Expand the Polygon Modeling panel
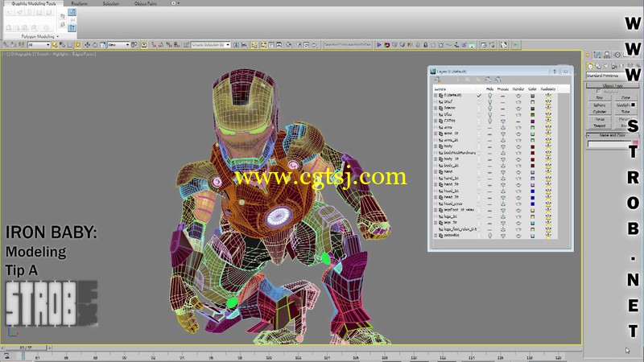This screenshot has width=644, height=362. coord(39,36)
